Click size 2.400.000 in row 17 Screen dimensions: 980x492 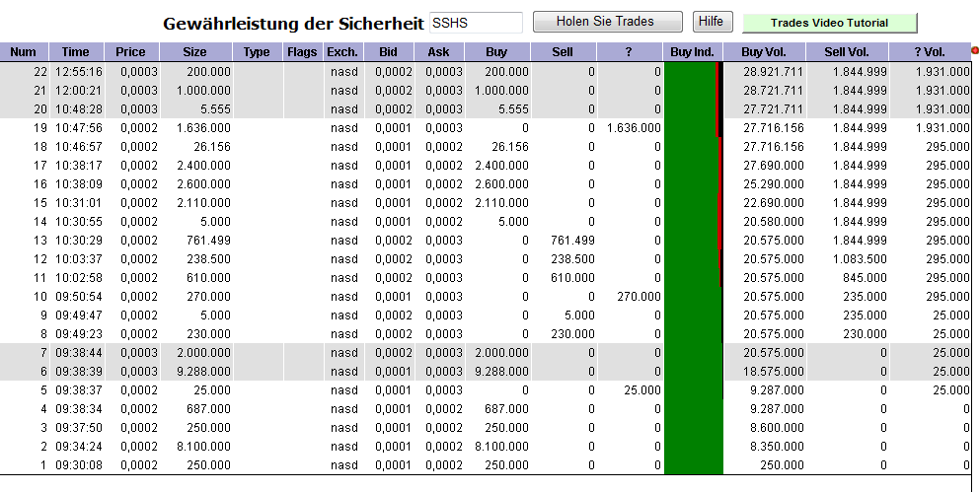point(203,166)
